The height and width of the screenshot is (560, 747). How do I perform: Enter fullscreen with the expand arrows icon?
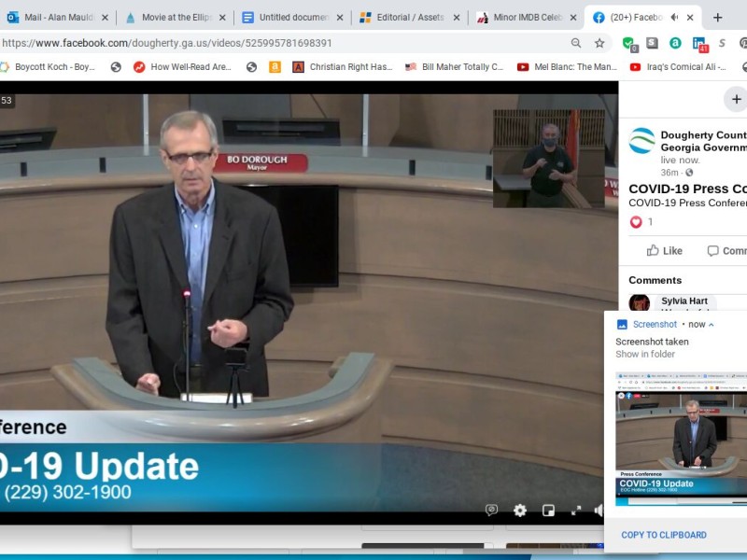(x=576, y=511)
